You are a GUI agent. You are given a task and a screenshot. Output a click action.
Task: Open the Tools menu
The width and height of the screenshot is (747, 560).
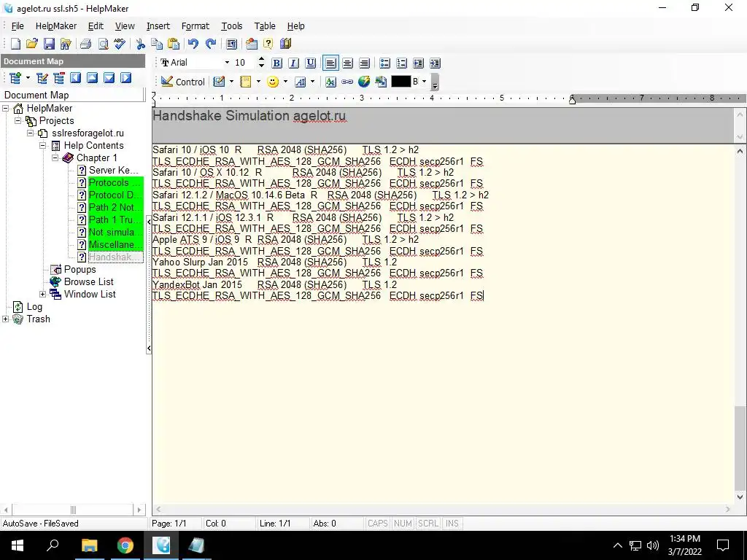tap(231, 26)
